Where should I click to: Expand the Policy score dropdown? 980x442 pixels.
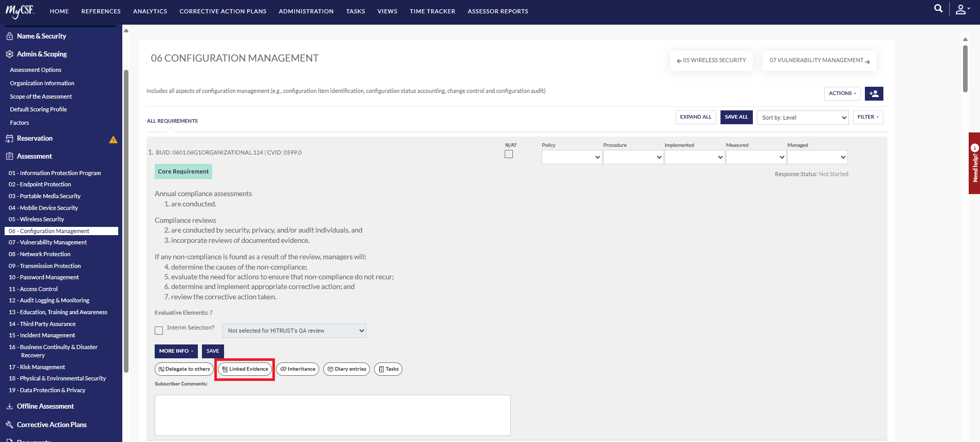[571, 157]
